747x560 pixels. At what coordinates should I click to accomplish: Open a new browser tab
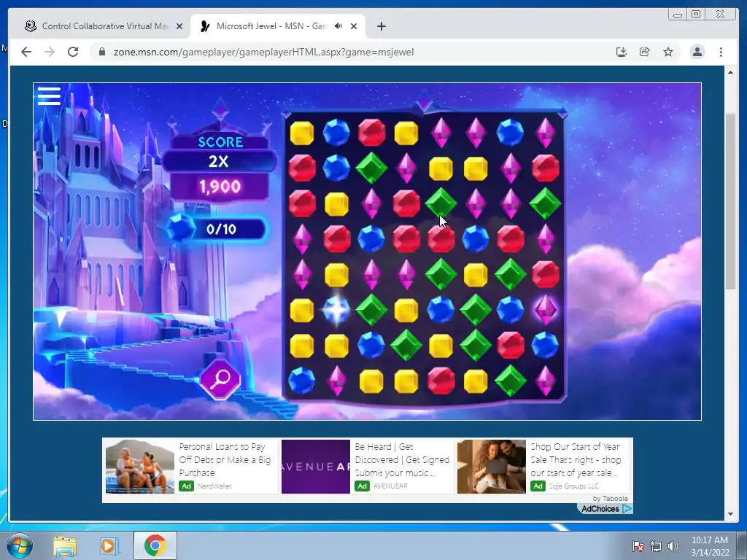coord(381,26)
